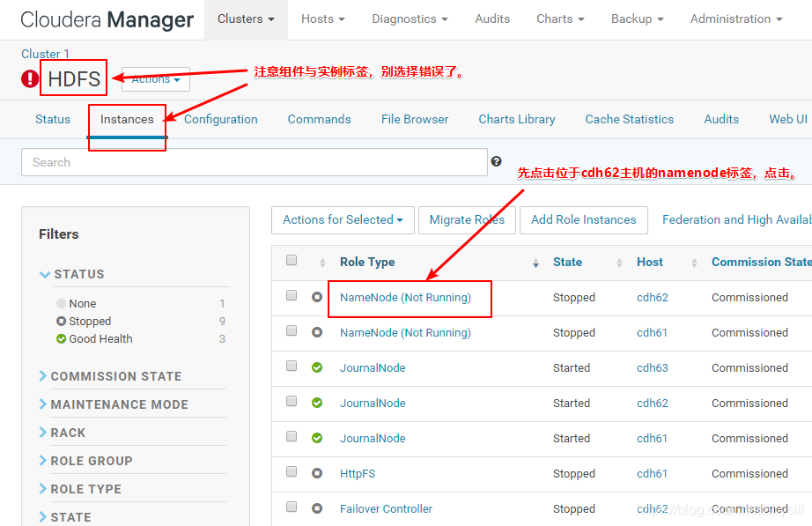Click stopped status icon for HttpFS row
The image size is (812, 526).
(317, 473)
